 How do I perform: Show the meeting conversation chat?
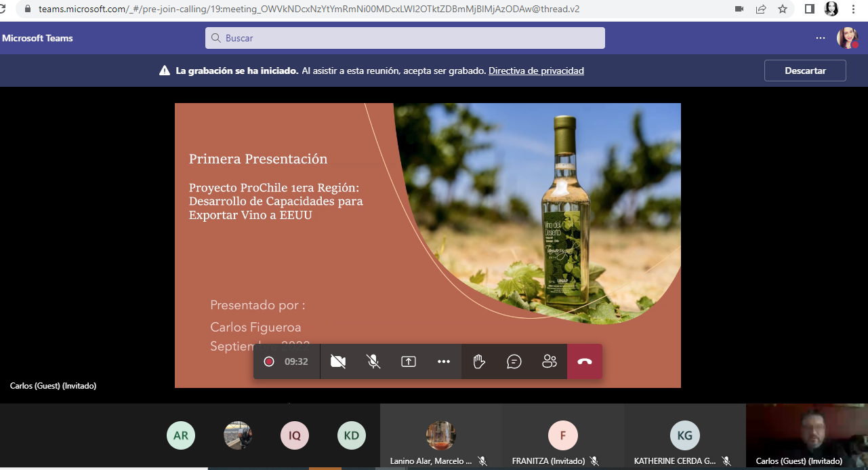click(514, 361)
